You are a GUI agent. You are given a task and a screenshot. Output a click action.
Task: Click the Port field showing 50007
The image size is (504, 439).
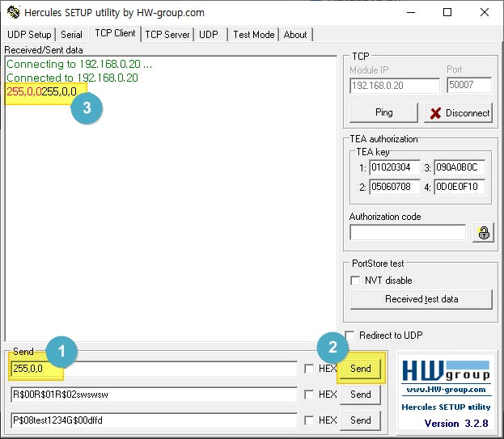(469, 85)
